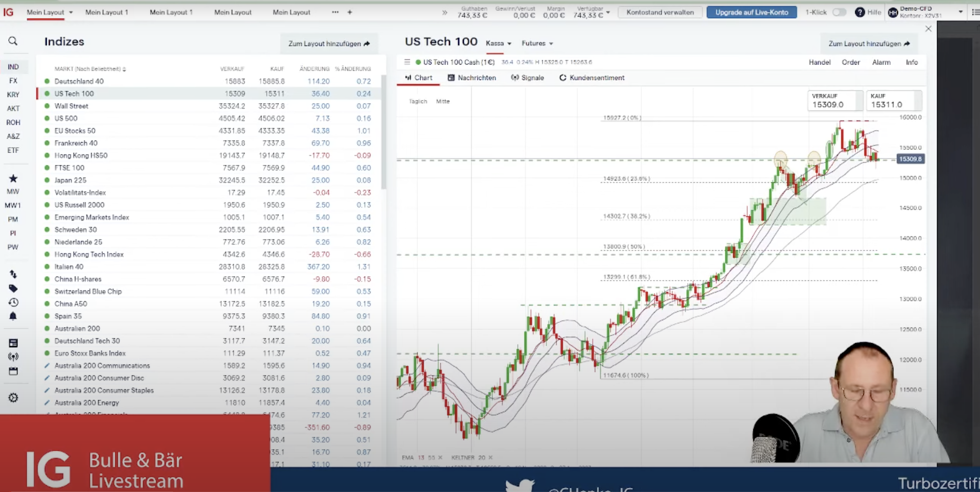Expand account info double chevron
The height and width of the screenshot is (492, 980).
445,13
